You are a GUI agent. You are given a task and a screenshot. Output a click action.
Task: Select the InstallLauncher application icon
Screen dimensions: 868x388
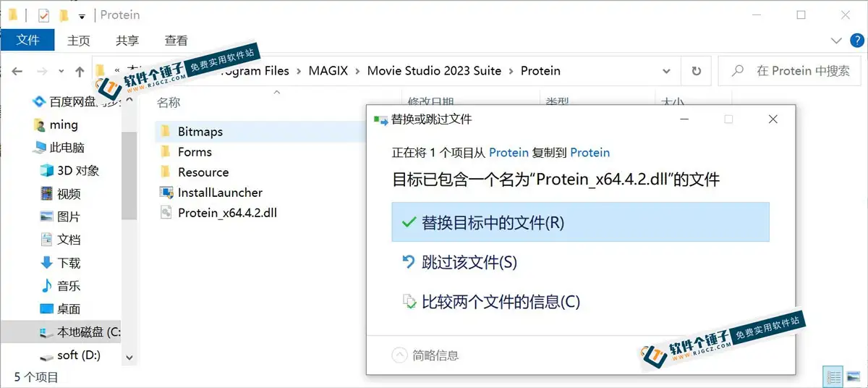[166, 193]
